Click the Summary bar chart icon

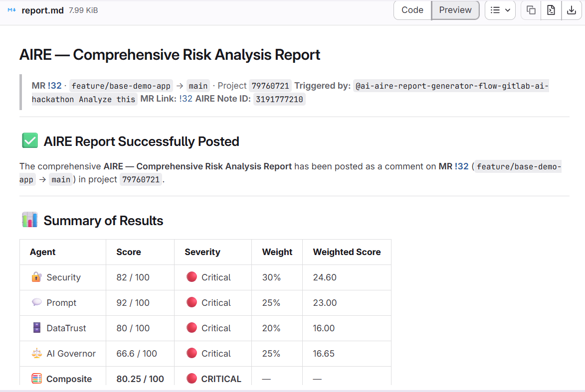click(30, 220)
